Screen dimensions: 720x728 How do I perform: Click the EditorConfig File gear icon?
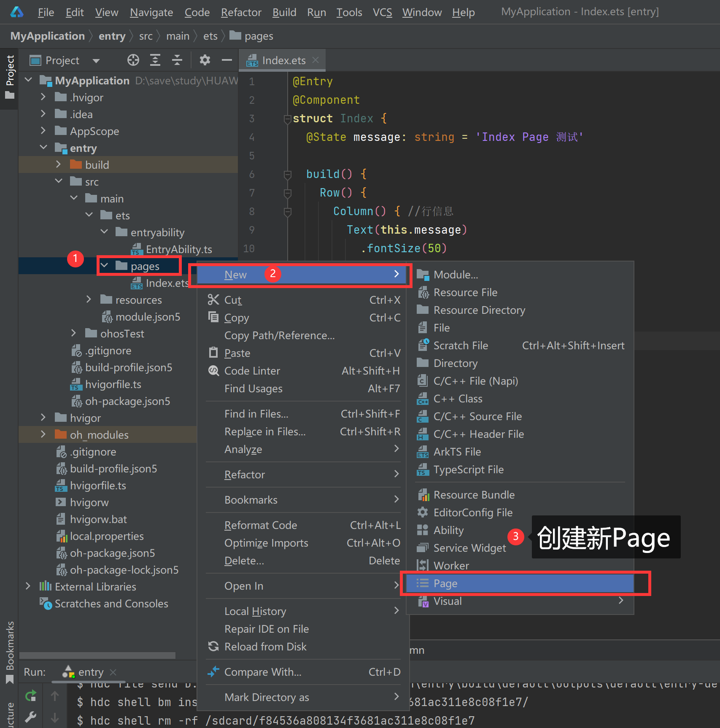coord(423,512)
